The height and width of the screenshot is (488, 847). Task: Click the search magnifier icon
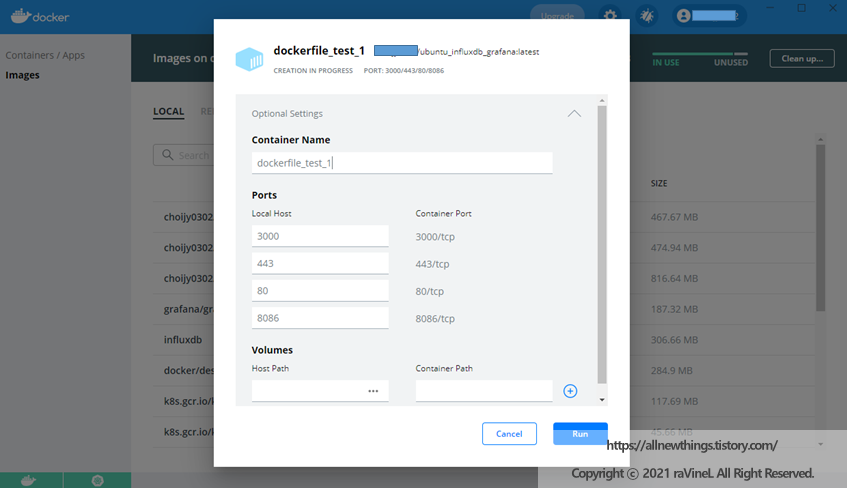click(168, 155)
